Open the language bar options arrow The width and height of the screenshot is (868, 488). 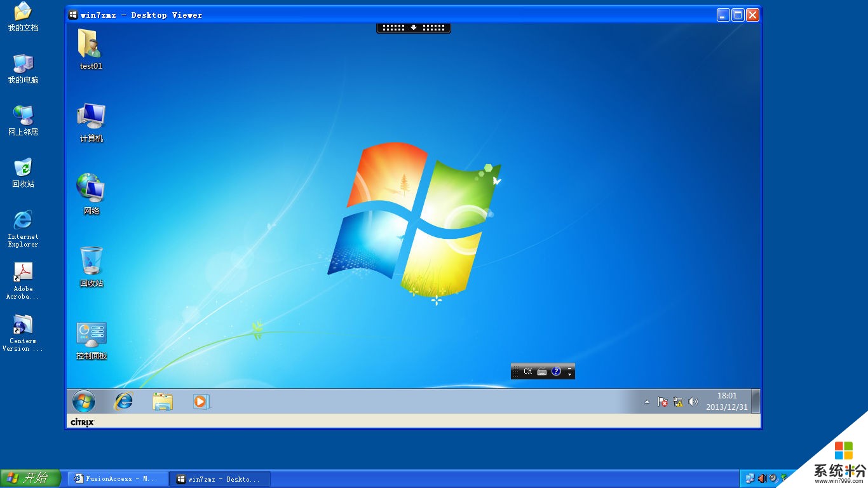click(x=570, y=375)
